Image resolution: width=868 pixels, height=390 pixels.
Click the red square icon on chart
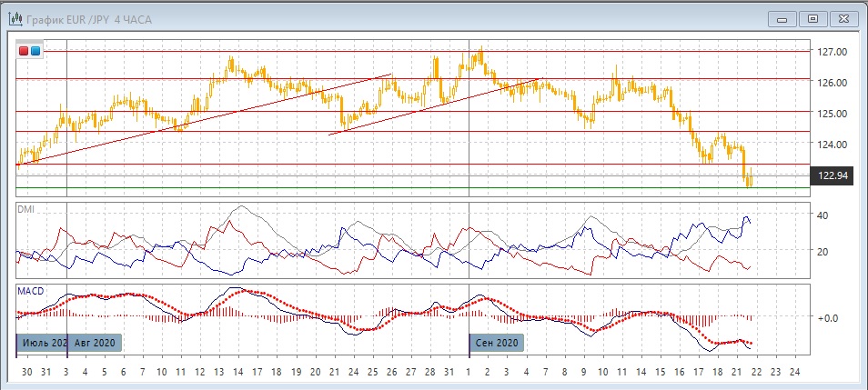[x=24, y=51]
